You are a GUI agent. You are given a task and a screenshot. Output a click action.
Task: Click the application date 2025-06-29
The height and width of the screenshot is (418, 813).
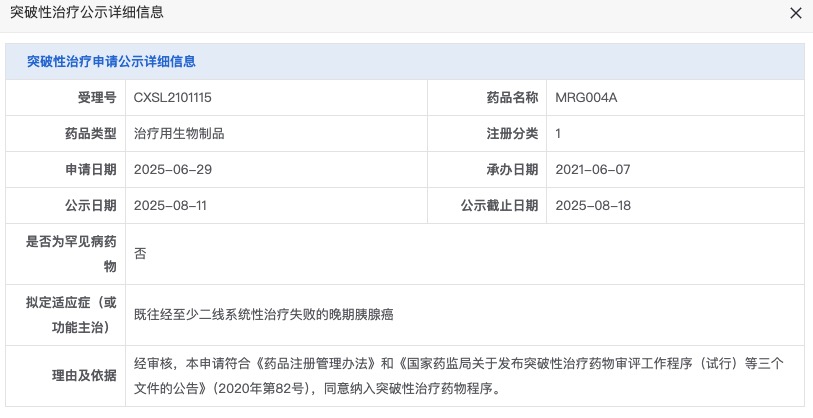pyautogui.click(x=173, y=170)
